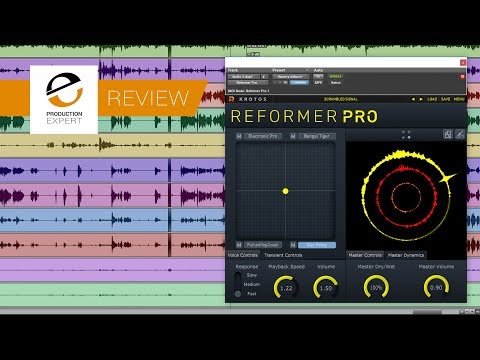Click next preset plus button
The width and height of the screenshot is (480, 360).
pos(280,82)
